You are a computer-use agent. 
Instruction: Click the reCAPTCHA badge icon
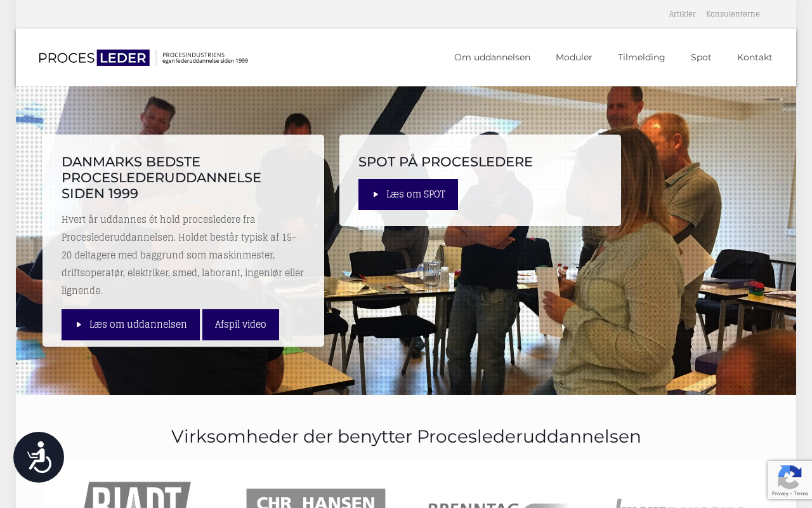pos(789,478)
